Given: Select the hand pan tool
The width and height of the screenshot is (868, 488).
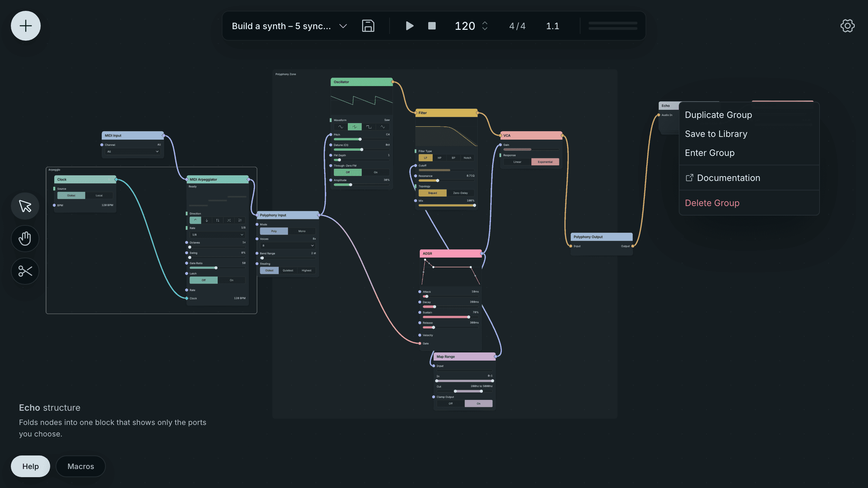Looking at the screenshot, I should (x=25, y=239).
